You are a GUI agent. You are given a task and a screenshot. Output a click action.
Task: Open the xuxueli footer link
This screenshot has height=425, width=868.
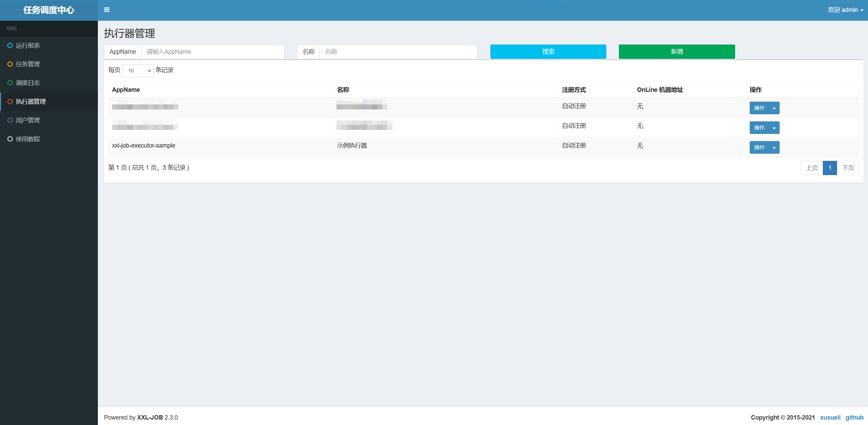[830, 417]
